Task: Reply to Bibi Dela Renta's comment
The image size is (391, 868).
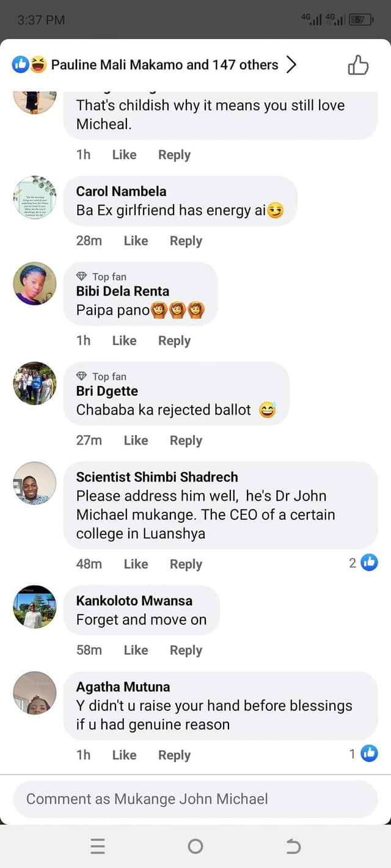Action: click(174, 340)
